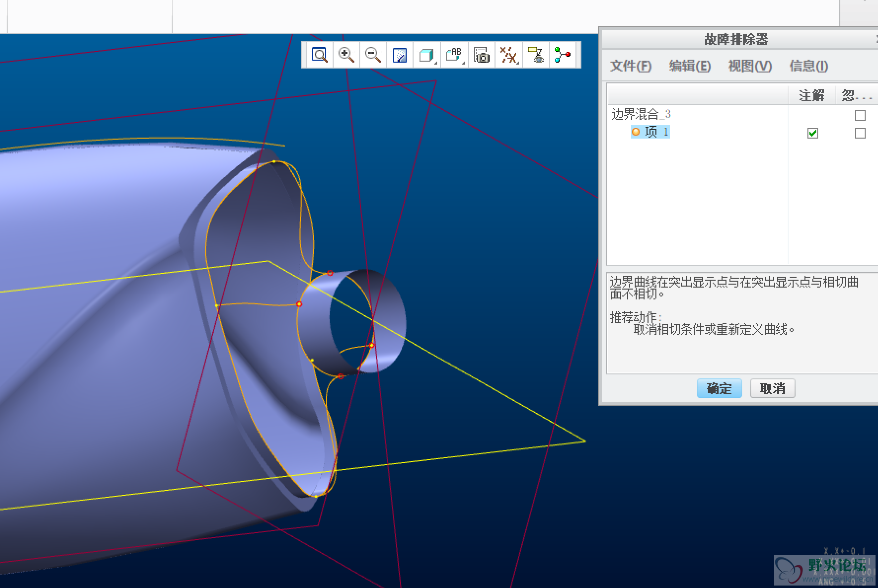Click the shaded display style cube icon

(x=425, y=55)
